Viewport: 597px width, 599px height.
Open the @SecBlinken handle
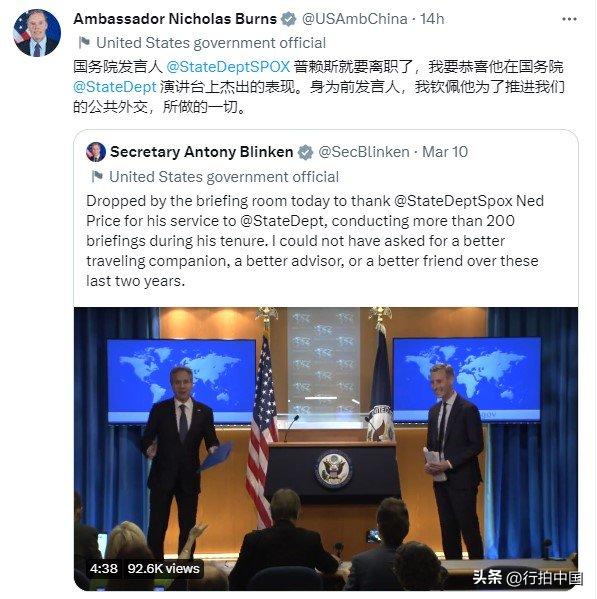click(364, 152)
